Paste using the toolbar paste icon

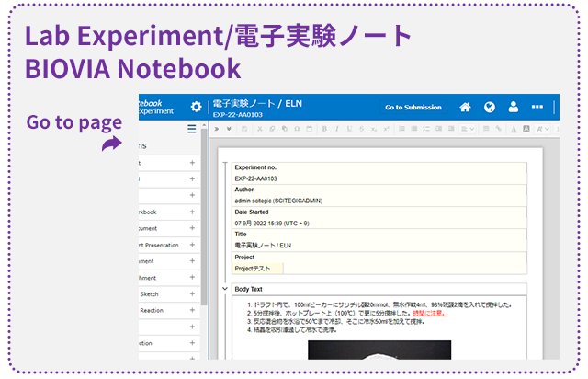(x=285, y=129)
